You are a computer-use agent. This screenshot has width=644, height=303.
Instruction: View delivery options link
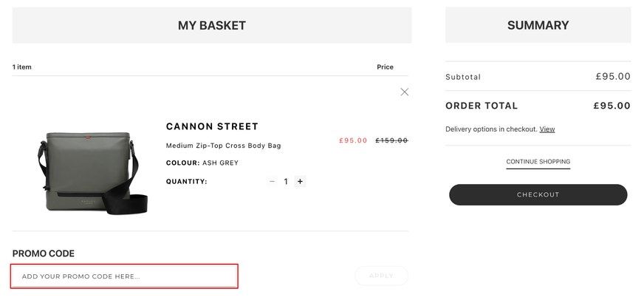point(547,129)
